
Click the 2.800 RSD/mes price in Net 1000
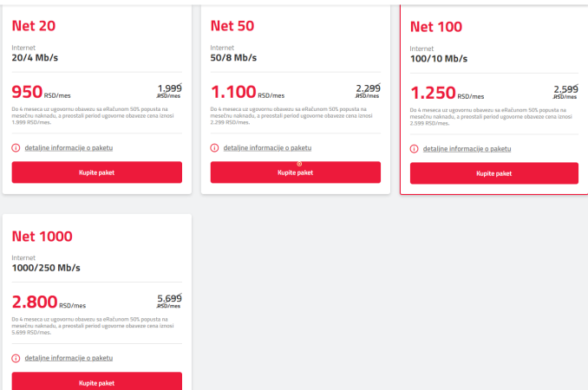coord(49,302)
